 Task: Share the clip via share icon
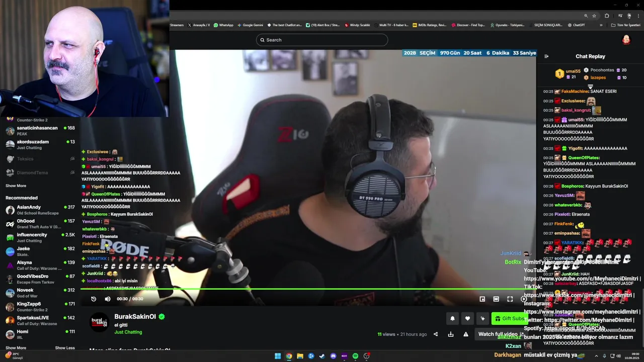click(436, 334)
